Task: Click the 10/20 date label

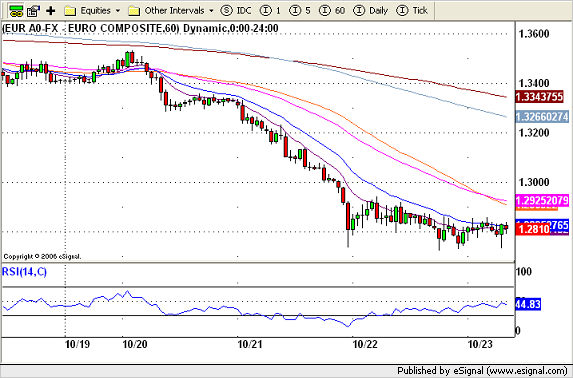Action: [x=135, y=344]
